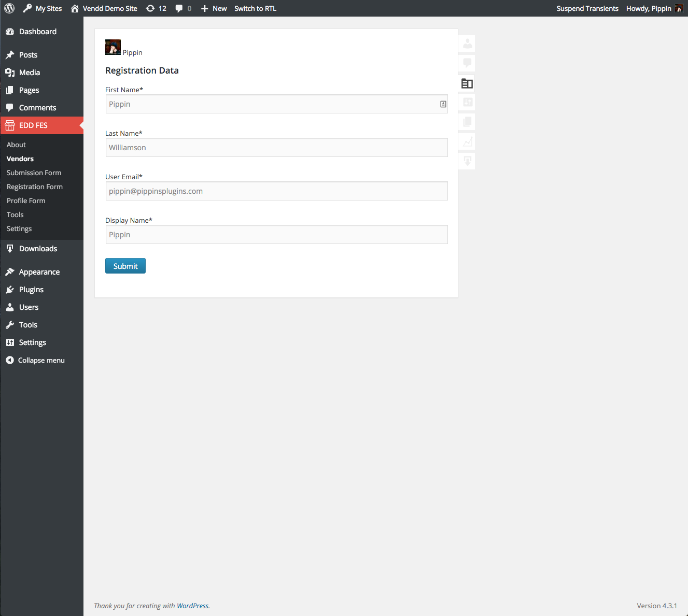
Task: View the reports chart icon panel
Action: point(466,141)
